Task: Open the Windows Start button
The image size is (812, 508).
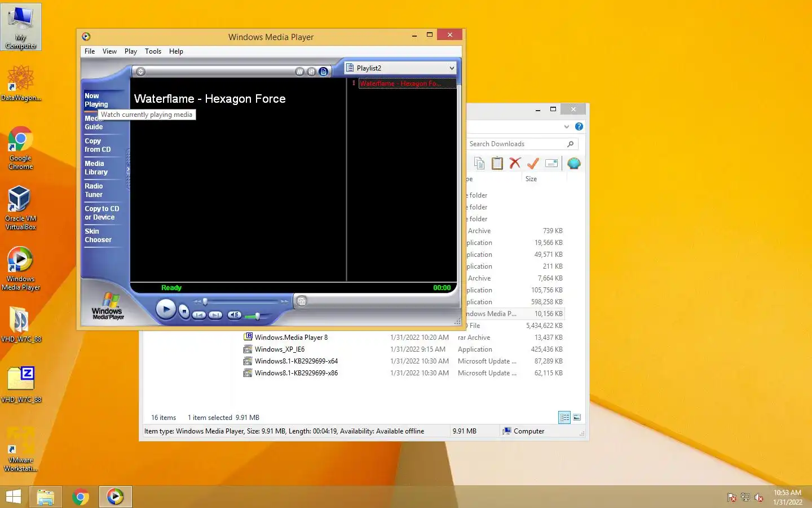Action: point(13,497)
